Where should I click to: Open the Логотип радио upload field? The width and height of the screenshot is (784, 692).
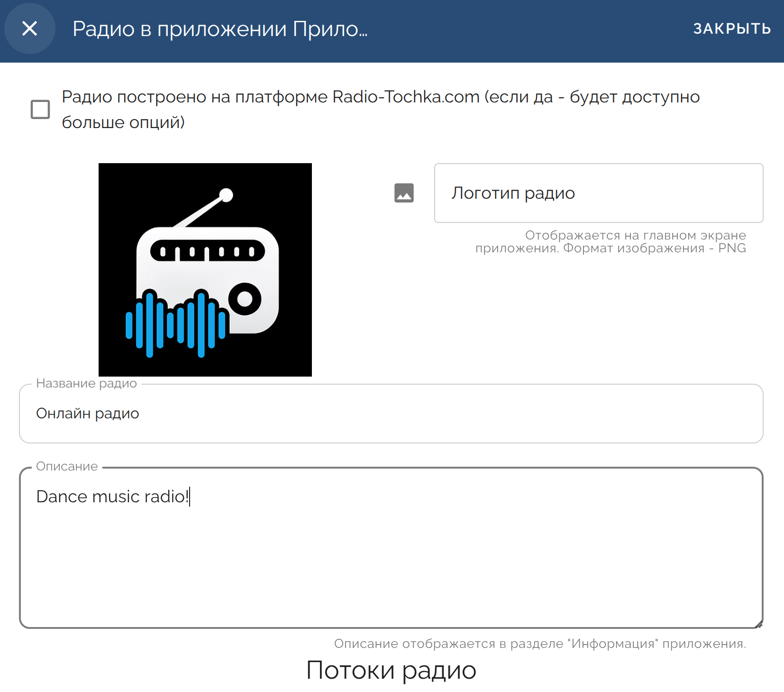(x=598, y=193)
